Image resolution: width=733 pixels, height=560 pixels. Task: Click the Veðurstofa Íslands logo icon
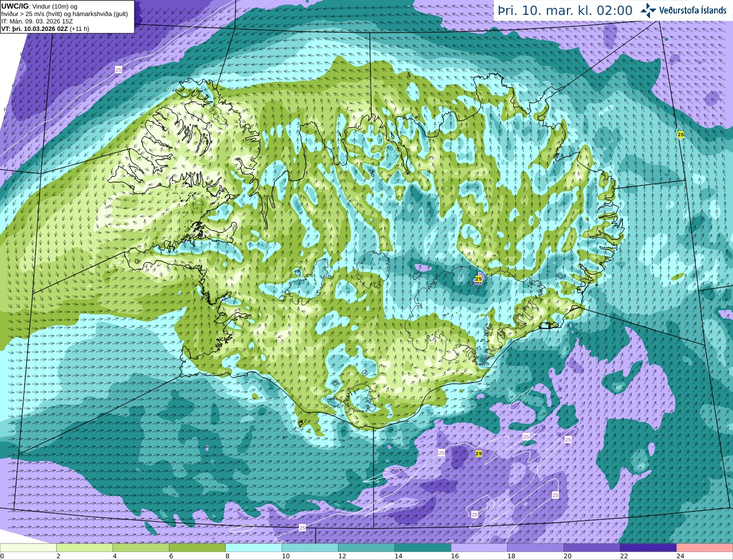(648, 10)
